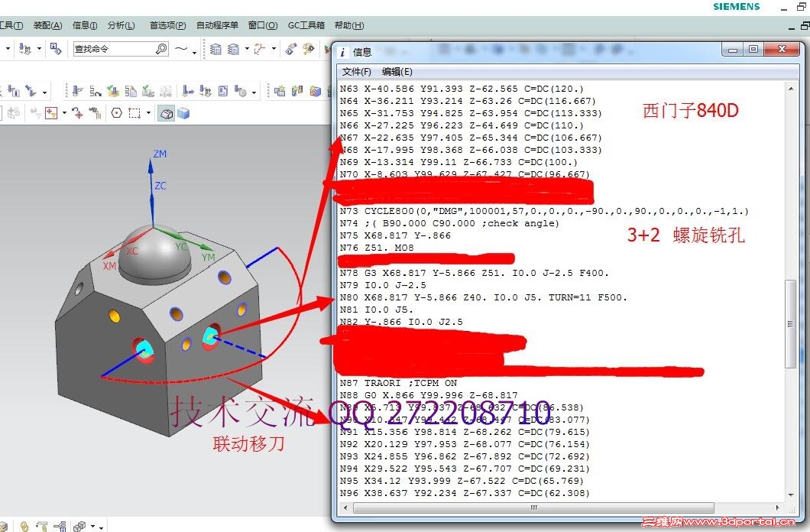Expand the dropdown beside the layers database icons
This screenshot has height=532, width=810.
(247, 49)
